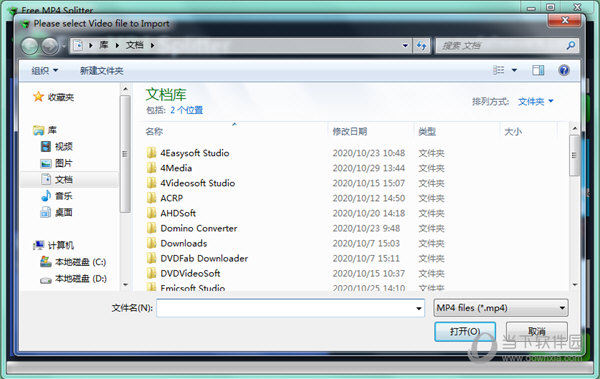Click the refresh icon beside address bar
Viewport: 600px width, 379px height.
(x=422, y=46)
